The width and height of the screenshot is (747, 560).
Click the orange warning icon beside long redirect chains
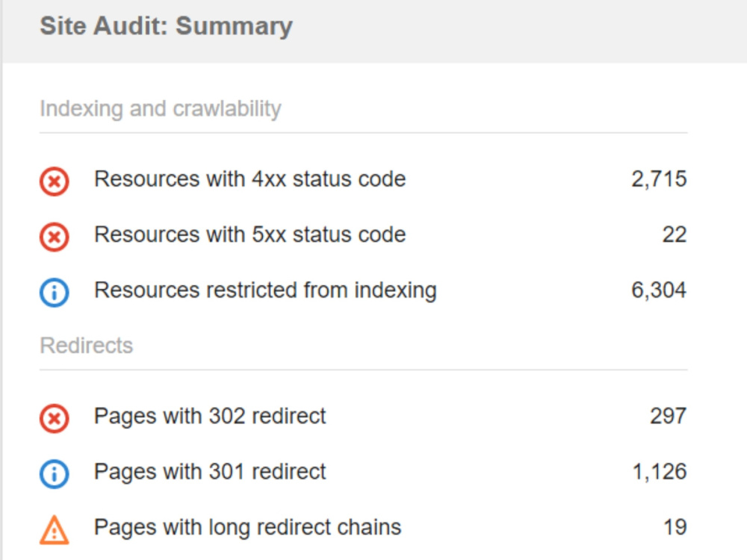tap(55, 529)
